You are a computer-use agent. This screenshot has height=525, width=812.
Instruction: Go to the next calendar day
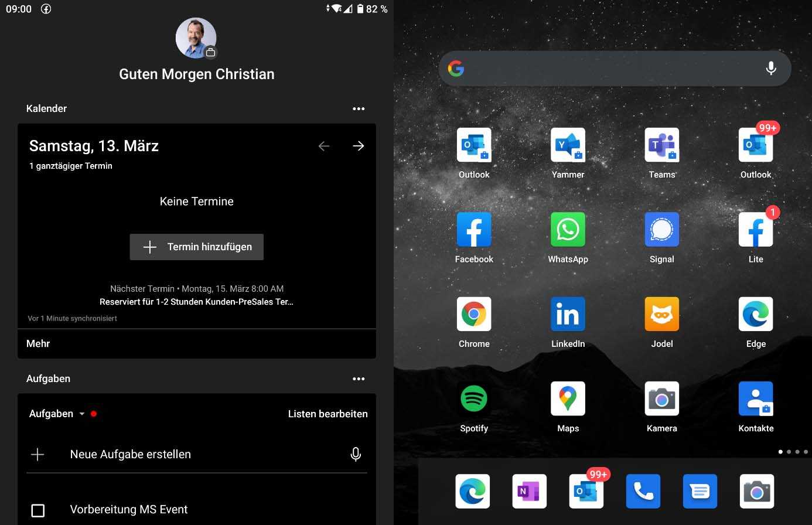tap(359, 146)
